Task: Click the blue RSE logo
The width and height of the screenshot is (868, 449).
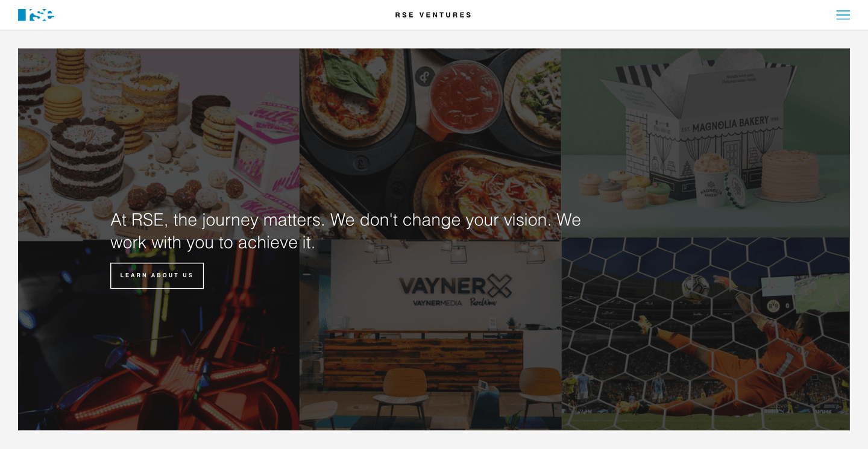Action: coord(36,15)
